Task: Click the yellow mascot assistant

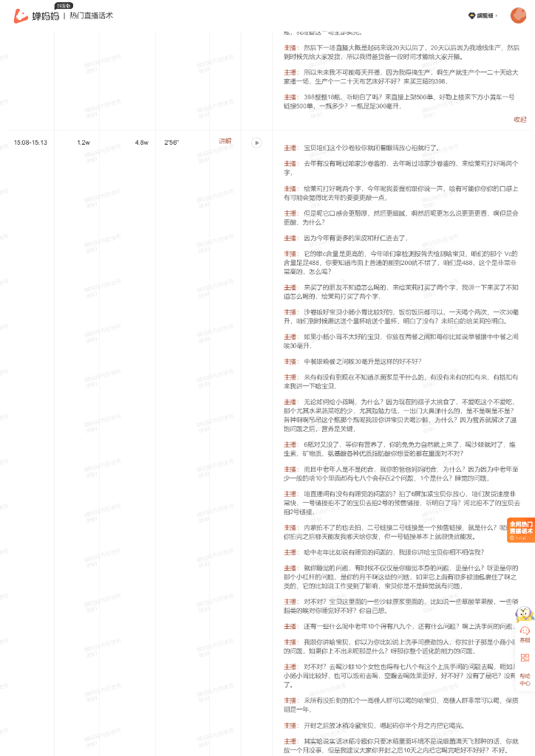Action: 525,614
